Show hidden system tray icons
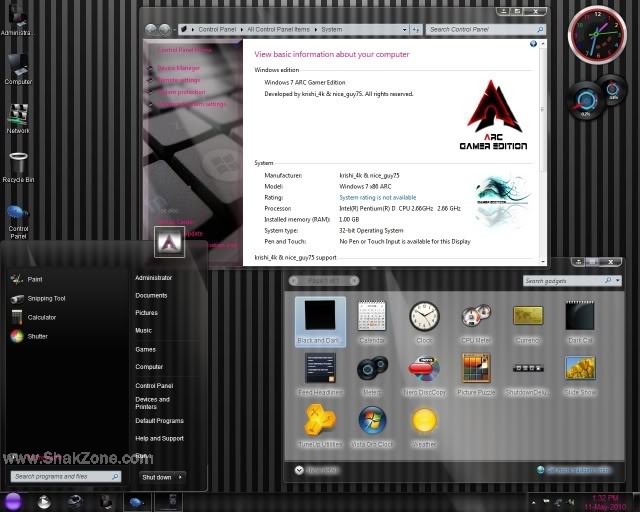The height and width of the screenshot is (512, 640). tap(533, 502)
